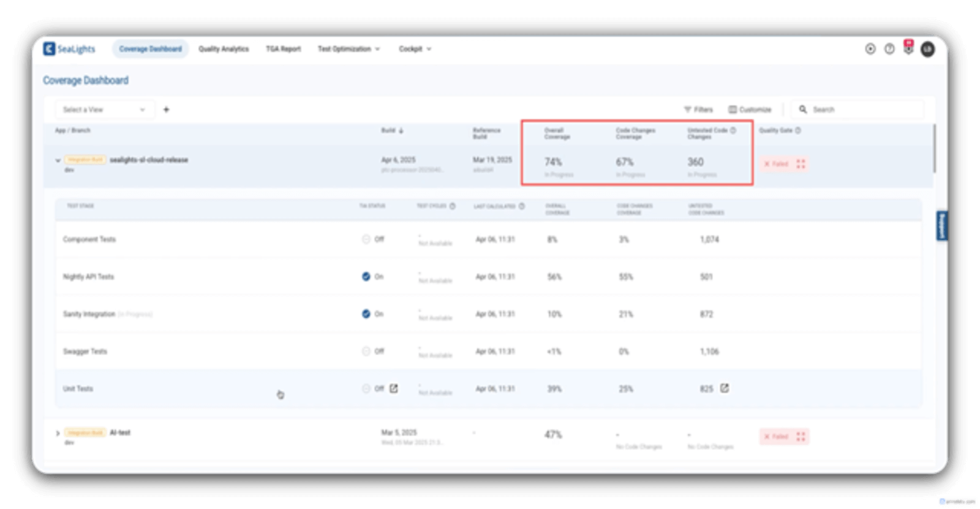Screen dimensions: 980x509
Task: Click the Apr 6, 2025 build date
Action: tap(398, 160)
